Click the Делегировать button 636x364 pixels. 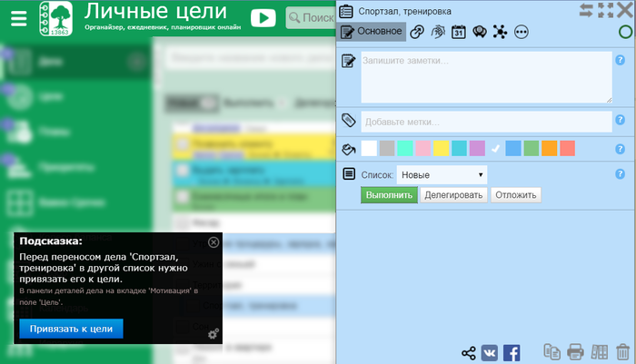(453, 195)
